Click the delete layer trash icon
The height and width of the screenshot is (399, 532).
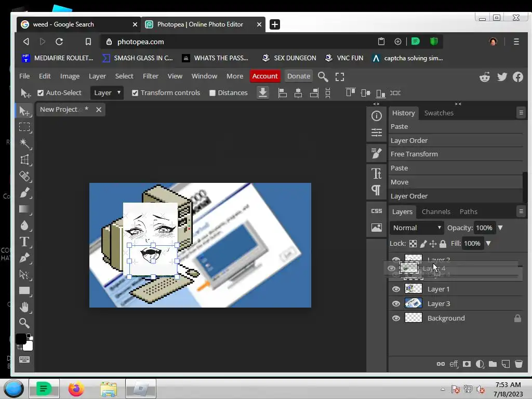[x=518, y=364]
